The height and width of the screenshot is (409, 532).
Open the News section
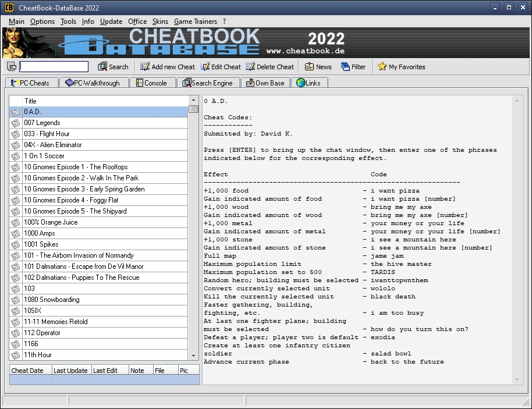[318, 67]
